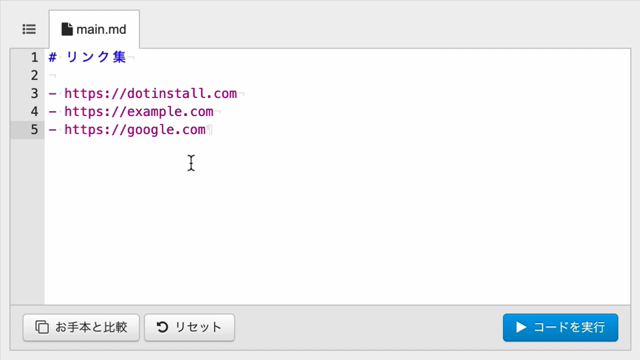Click line number 2 in gutter
The image size is (640, 360).
[x=34, y=76]
